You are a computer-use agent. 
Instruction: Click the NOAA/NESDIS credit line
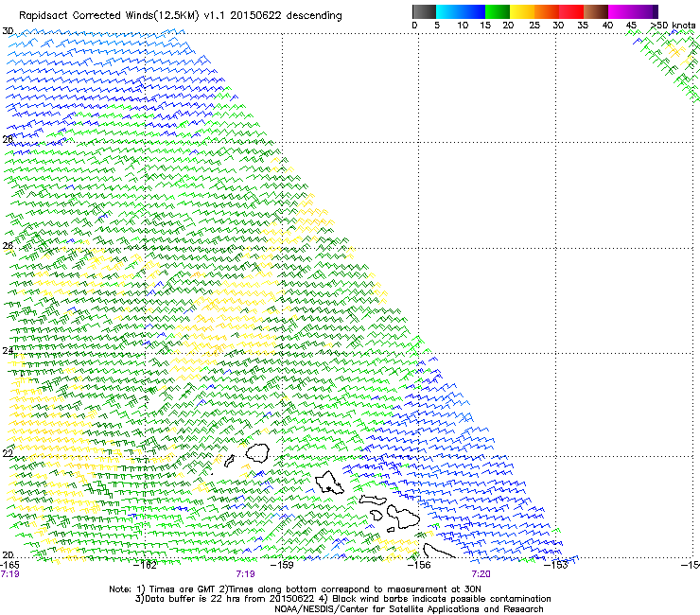click(x=409, y=609)
